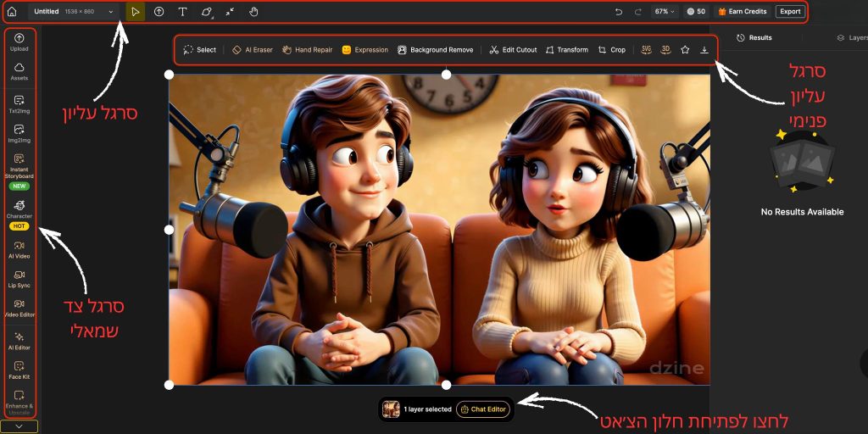Open the Face Kit tool
The height and width of the screenshot is (434, 868).
[x=19, y=370]
